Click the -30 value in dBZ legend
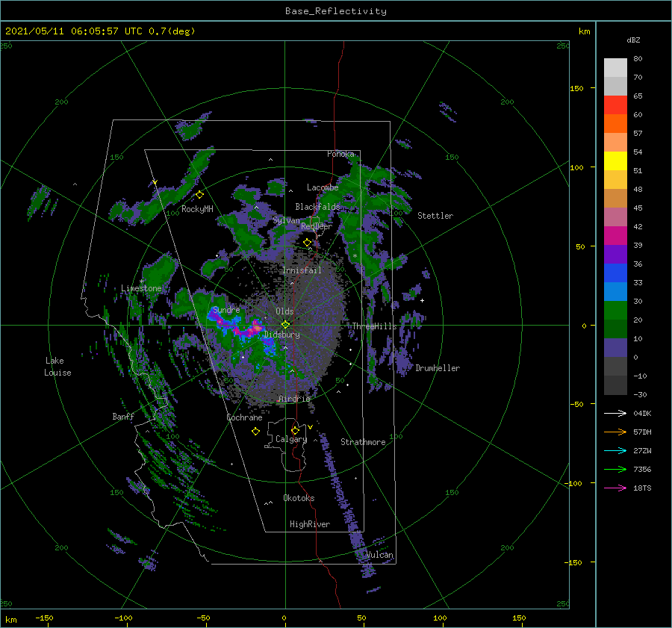 tap(641, 394)
